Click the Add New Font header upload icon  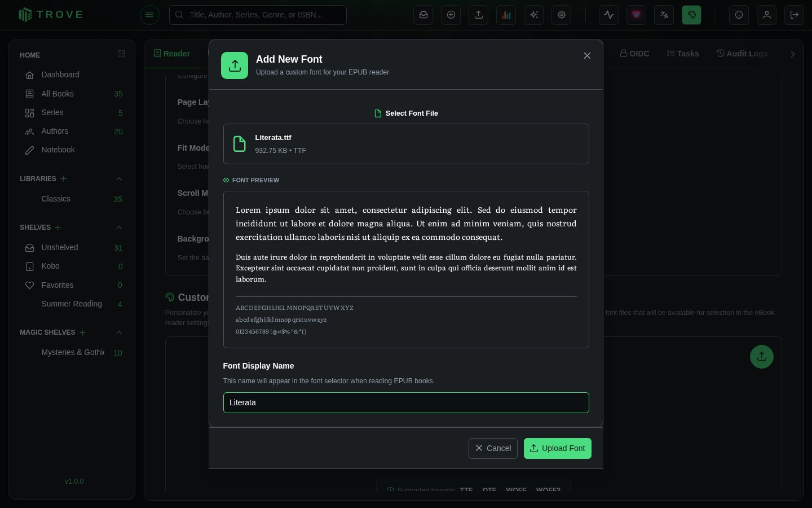pos(235,65)
